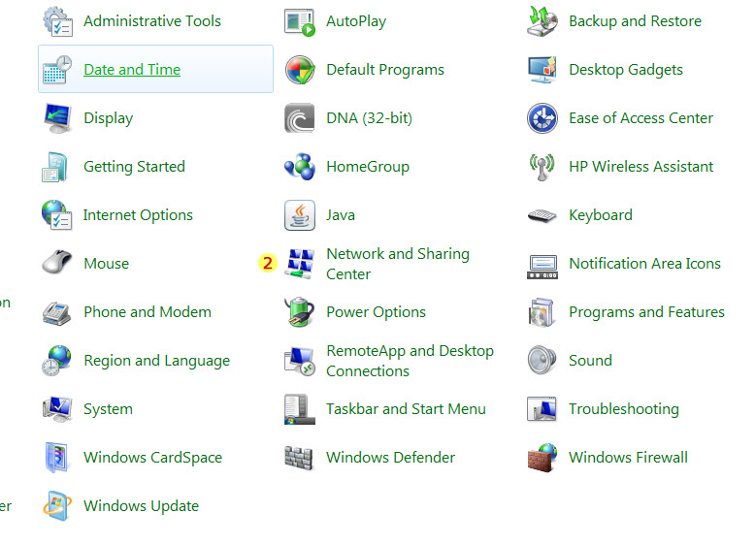Open the Network and Sharing Center icon

click(300, 264)
